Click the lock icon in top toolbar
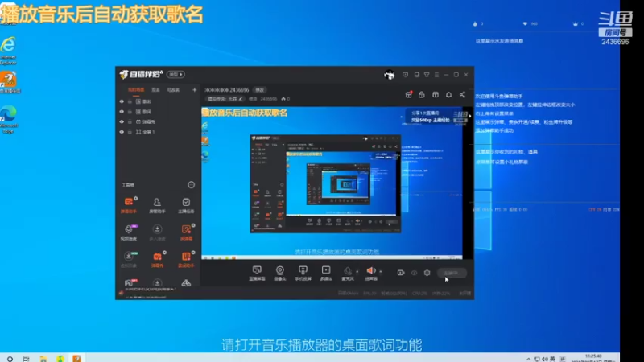The width and height of the screenshot is (644, 362). tap(421, 95)
